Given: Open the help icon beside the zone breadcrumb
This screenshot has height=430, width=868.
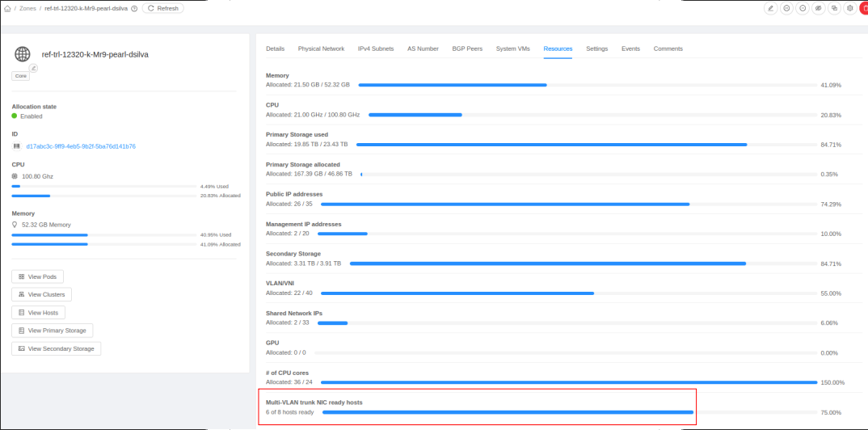Looking at the screenshot, I should click(x=134, y=8).
